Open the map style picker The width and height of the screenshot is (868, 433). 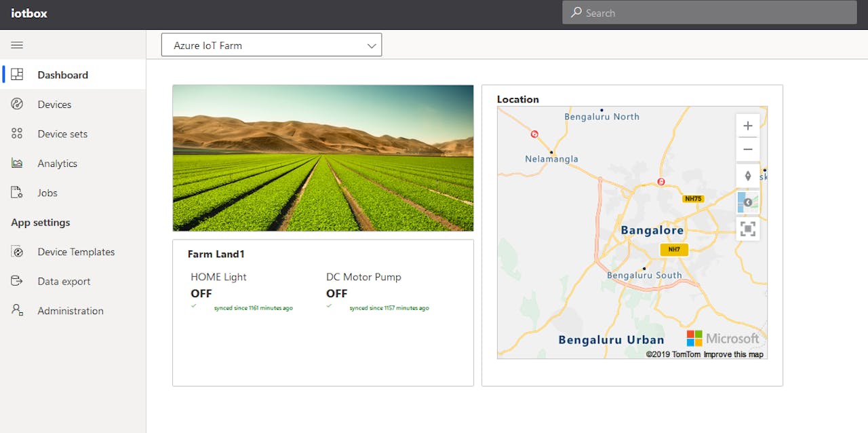tap(747, 202)
